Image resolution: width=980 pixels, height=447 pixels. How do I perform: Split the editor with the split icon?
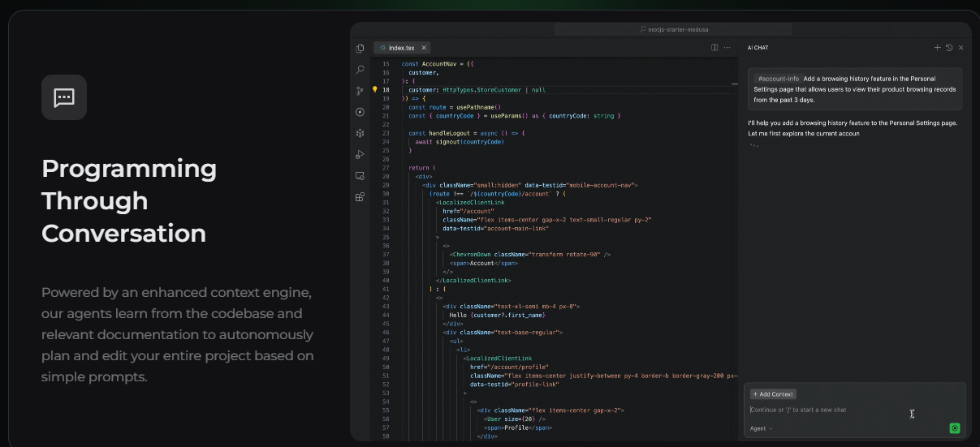pos(714,48)
